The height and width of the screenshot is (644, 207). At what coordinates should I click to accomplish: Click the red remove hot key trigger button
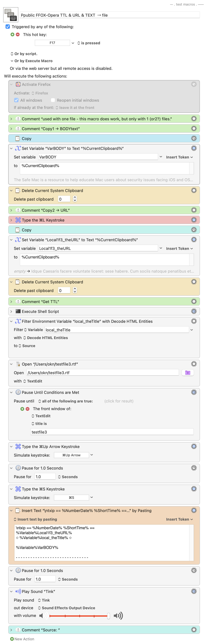(x=18, y=34)
